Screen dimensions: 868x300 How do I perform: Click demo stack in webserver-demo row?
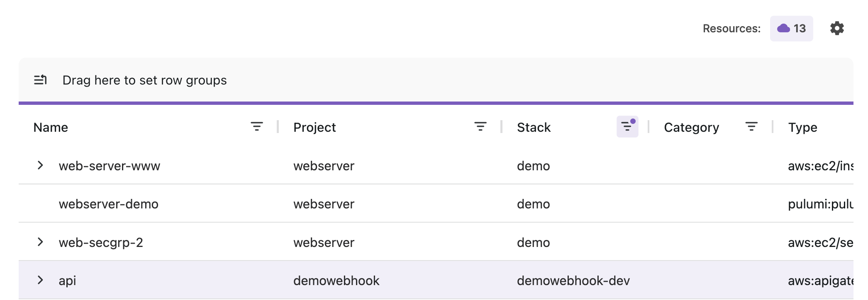(x=533, y=204)
